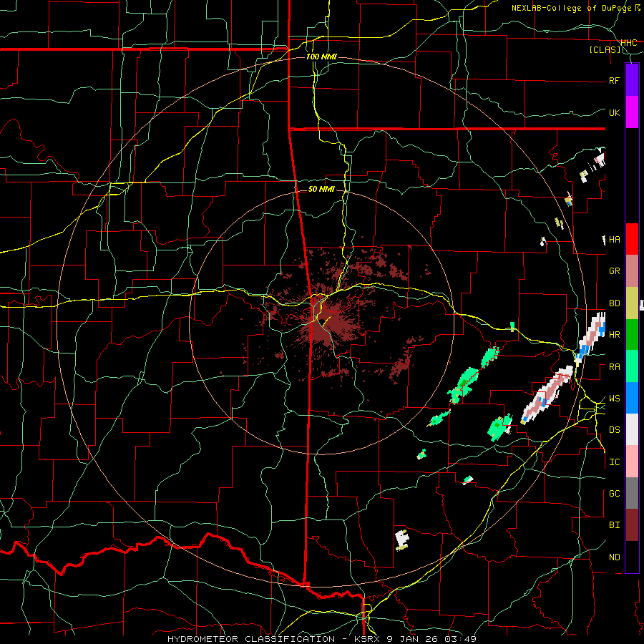Image resolution: width=644 pixels, height=644 pixels.
Task: Click the RF purple legend color swatch
Action: click(632, 80)
